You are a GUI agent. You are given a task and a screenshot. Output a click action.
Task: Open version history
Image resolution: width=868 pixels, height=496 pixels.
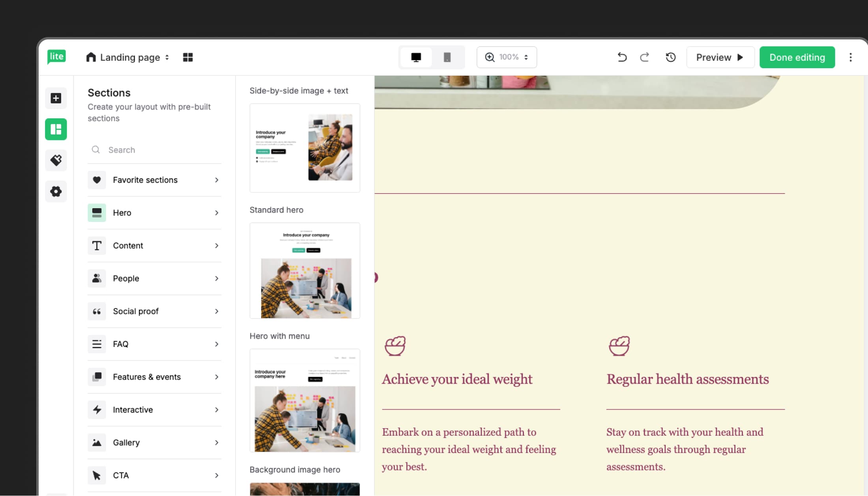(x=670, y=57)
